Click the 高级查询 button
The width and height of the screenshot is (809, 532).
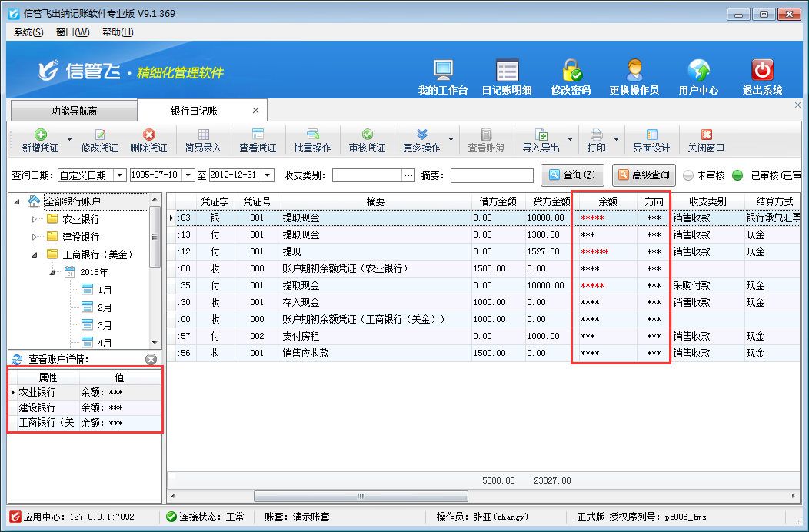coord(641,175)
